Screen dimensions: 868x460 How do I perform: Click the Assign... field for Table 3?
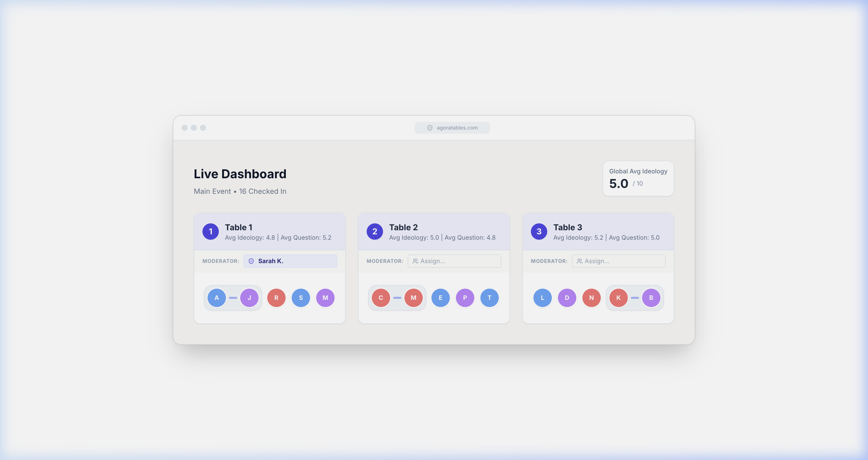(x=619, y=261)
